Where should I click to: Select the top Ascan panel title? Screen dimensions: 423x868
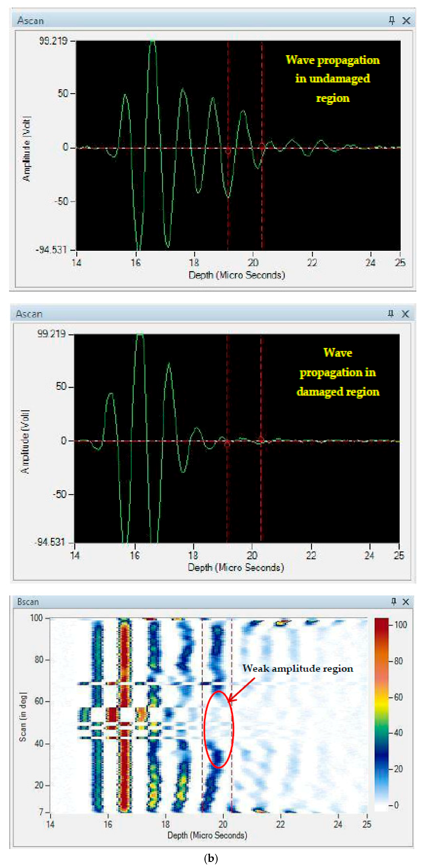[x=30, y=21]
